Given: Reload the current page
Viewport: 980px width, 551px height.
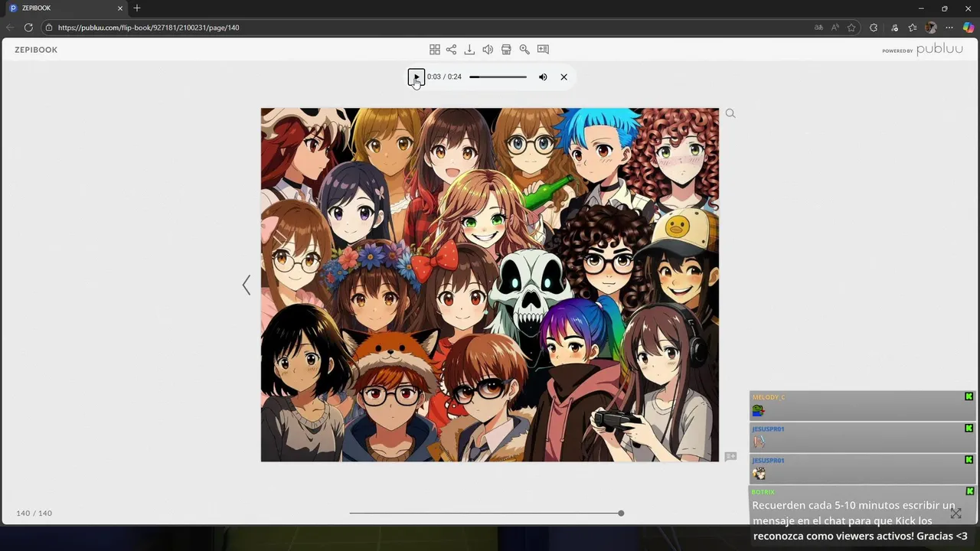Looking at the screenshot, I should (28, 28).
